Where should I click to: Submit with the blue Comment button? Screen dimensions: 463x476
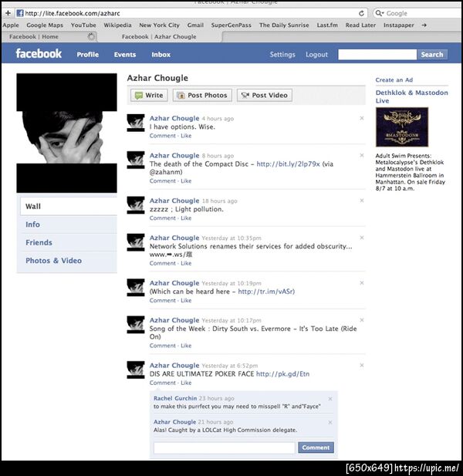[316, 447]
